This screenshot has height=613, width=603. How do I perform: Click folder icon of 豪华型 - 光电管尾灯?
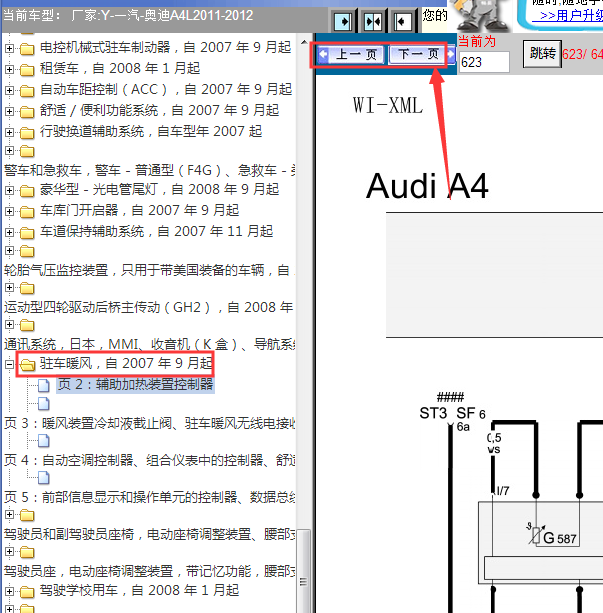click(27, 191)
